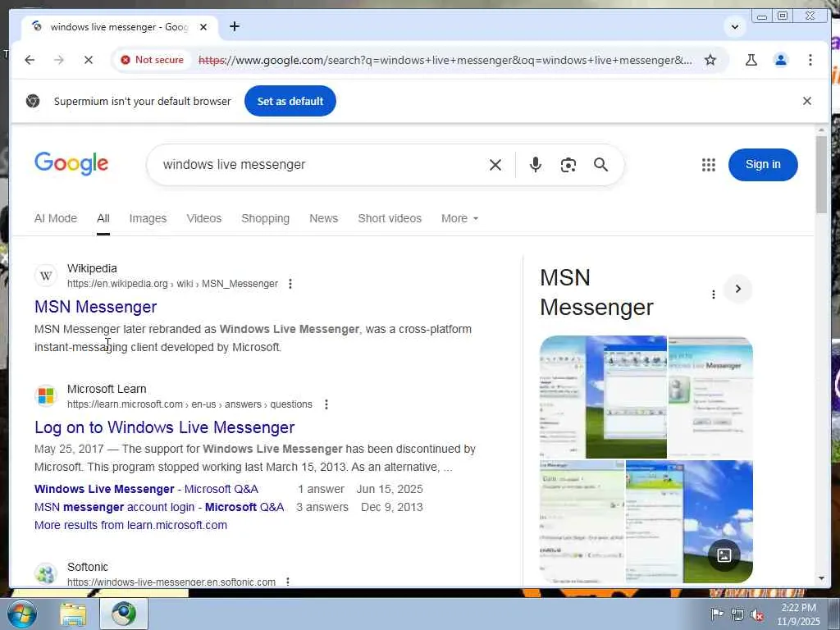Open the Action Center flag icon

click(x=716, y=614)
